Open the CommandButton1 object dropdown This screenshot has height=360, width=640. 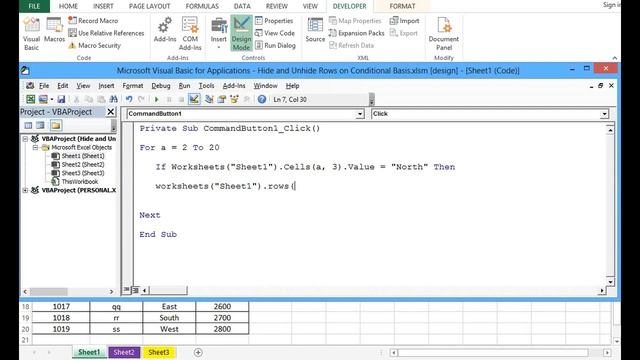360,114
